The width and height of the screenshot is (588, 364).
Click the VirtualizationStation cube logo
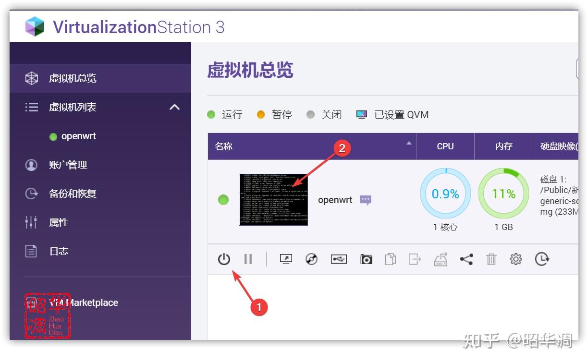pyautogui.click(x=35, y=26)
